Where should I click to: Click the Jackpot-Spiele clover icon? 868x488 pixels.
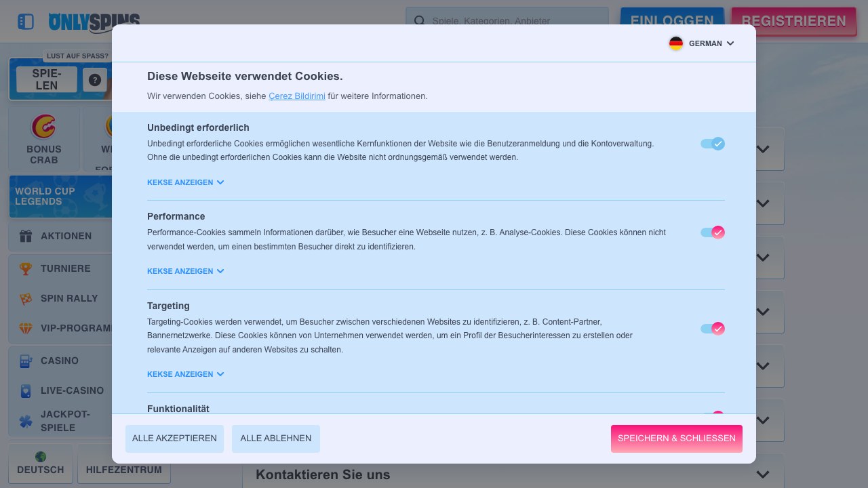(x=26, y=421)
